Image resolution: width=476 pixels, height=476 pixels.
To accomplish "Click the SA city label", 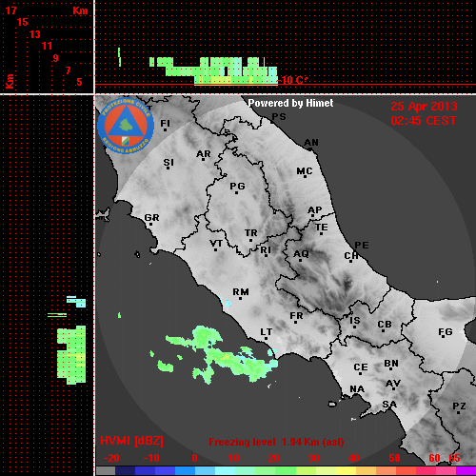I will tap(389, 405).
